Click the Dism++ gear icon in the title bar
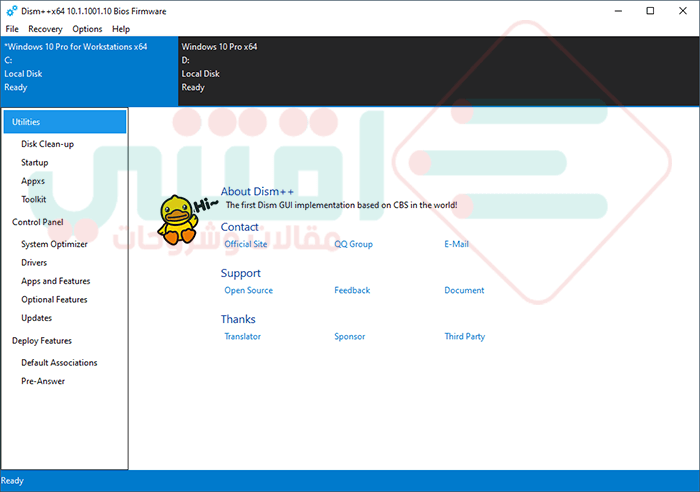The image size is (700, 492). (x=12, y=11)
